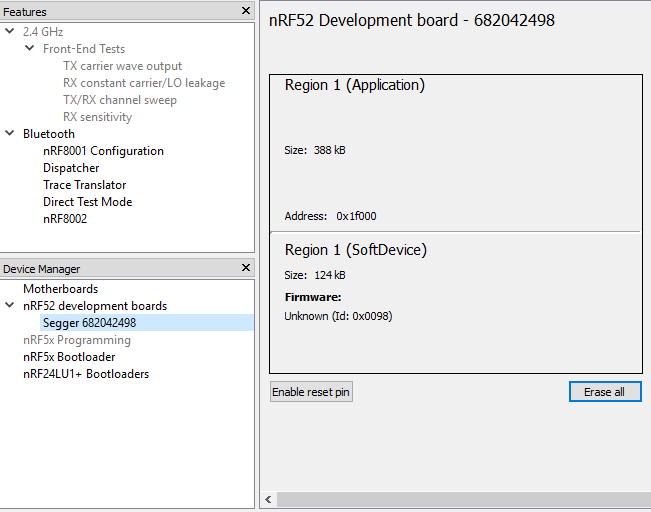The width and height of the screenshot is (651, 512).
Task: Collapse the Bluetooth tree node
Action: coord(10,133)
